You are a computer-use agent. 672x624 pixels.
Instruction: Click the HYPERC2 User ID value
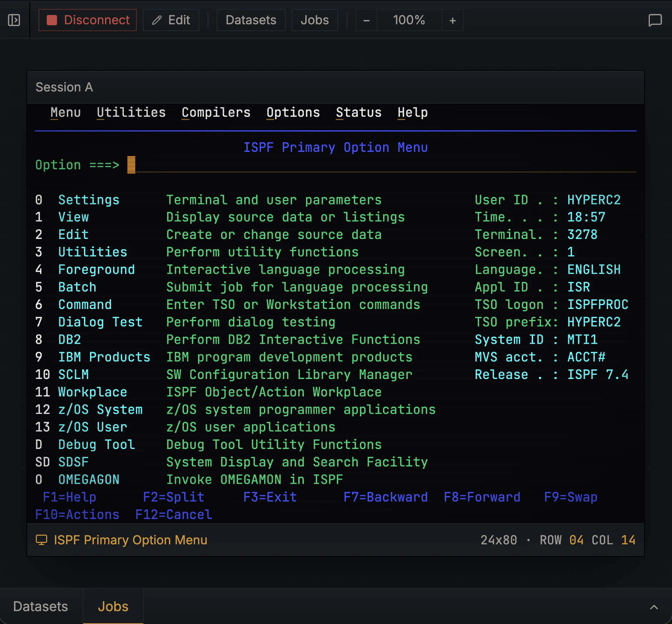594,200
